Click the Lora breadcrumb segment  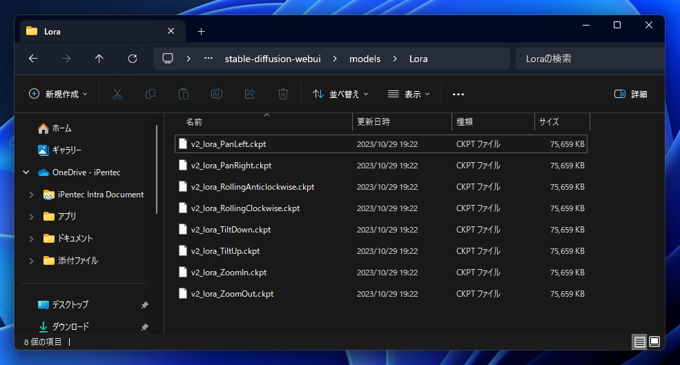click(x=418, y=59)
